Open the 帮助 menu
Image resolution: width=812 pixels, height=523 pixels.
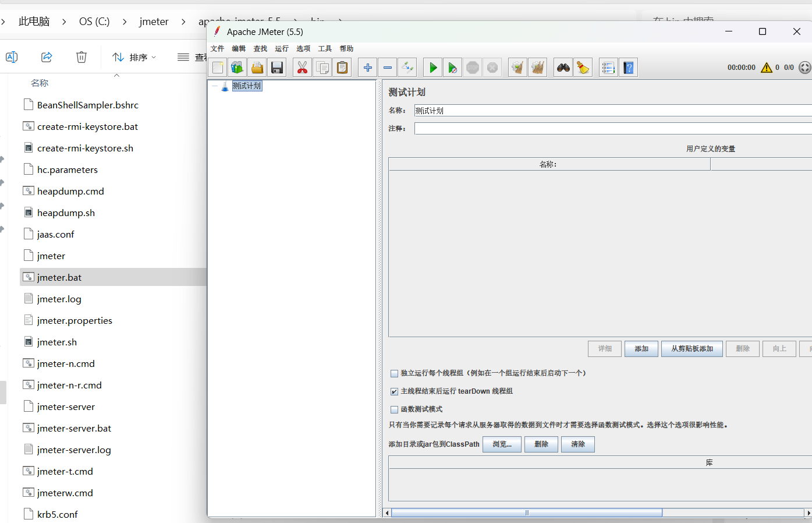[346, 49]
